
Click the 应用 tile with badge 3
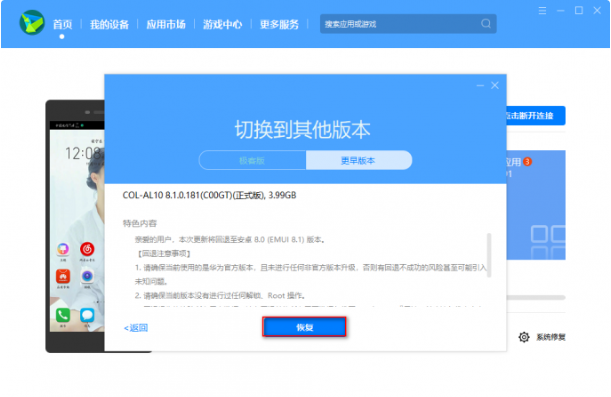pyautogui.click(x=536, y=205)
